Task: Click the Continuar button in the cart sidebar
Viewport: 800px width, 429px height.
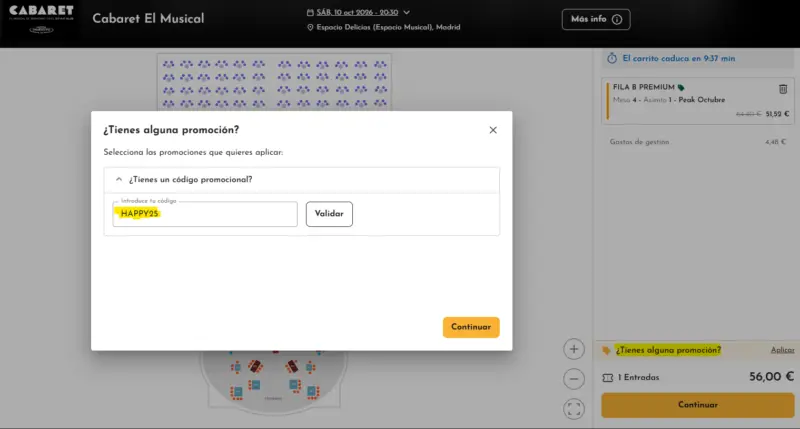Action: (x=697, y=405)
